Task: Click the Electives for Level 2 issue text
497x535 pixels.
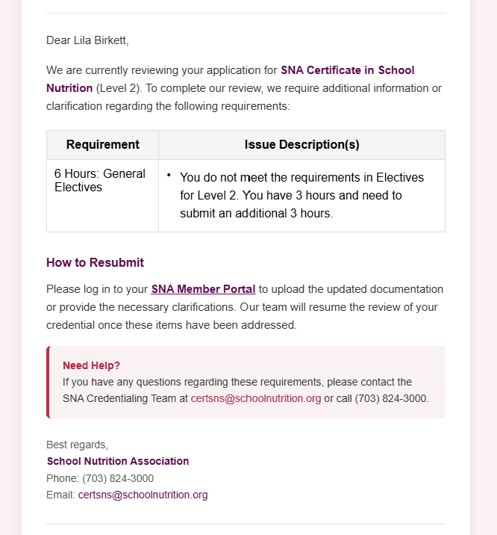Action: point(302,196)
